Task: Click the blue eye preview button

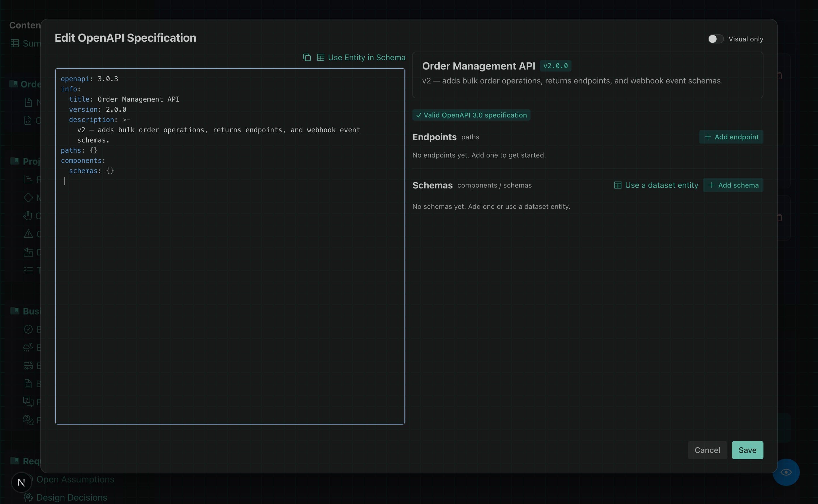Action: tap(786, 472)
